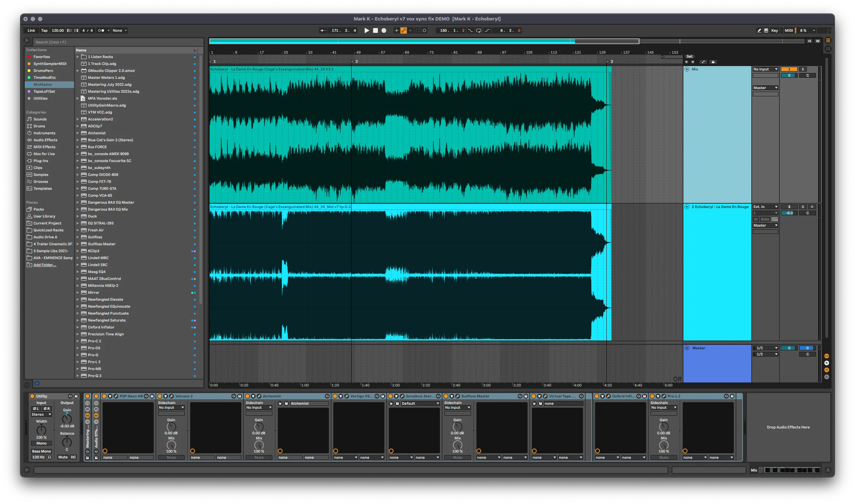The width and height of the screenshot is (855, 504).
Task: Toggle the orange Automation Arm icon
Action: tap(403, 31)
